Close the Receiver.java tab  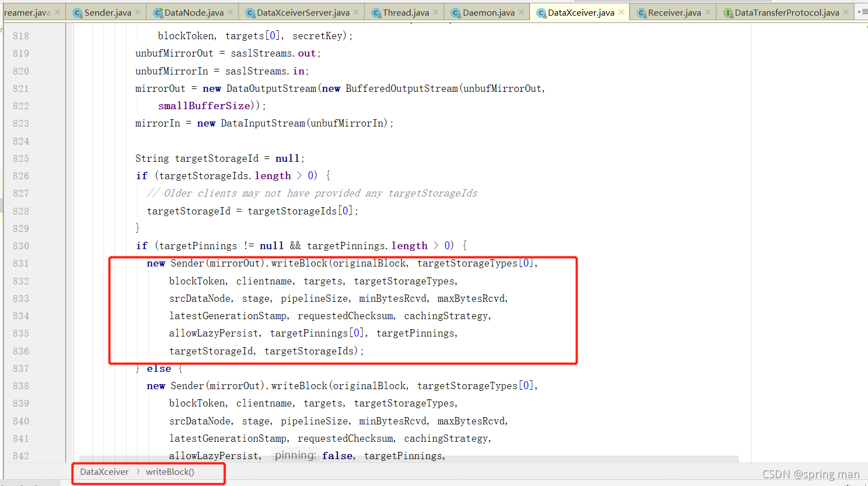[708, 12]
